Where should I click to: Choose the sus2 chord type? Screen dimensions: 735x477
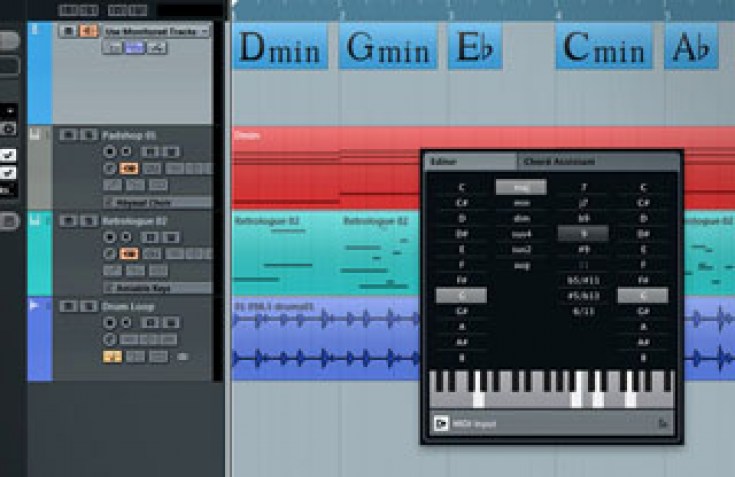[x=521, y=249]
